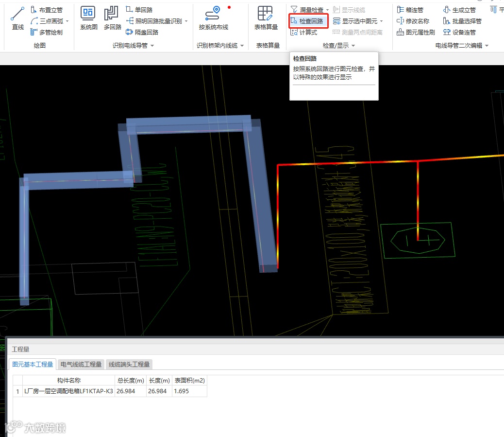Select the 隔盏回路 tool
Screen dimensions: 504x437
(x=142, y=32)
